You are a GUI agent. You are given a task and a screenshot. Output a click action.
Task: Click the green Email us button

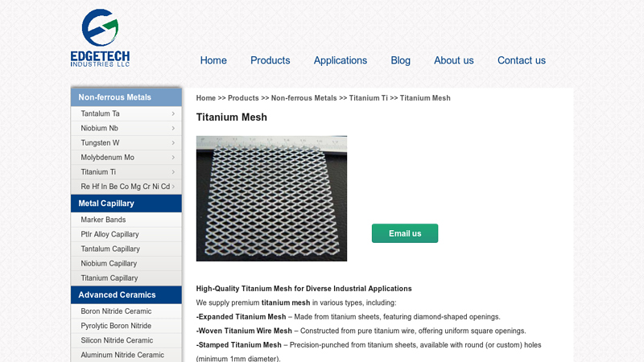[405, 233]
